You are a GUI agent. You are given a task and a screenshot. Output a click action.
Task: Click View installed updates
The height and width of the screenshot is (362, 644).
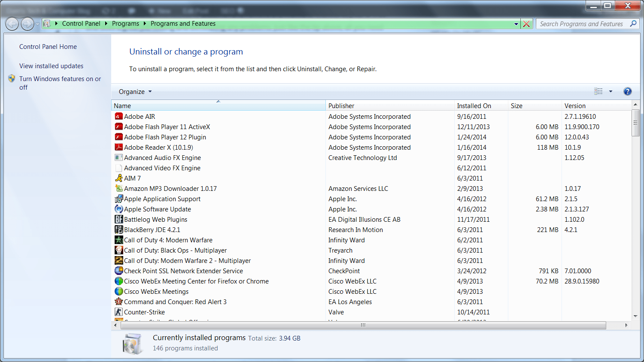pyautogui.click(x=51, y=66)
